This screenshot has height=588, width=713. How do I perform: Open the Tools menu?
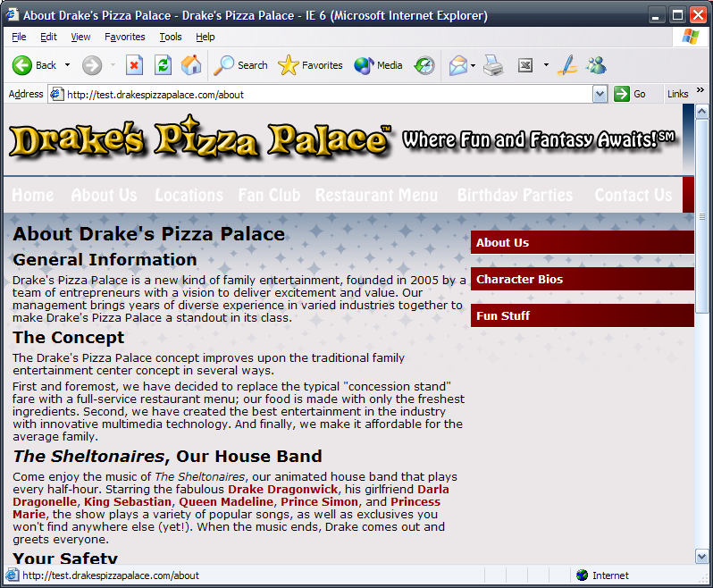pos(171,37)
